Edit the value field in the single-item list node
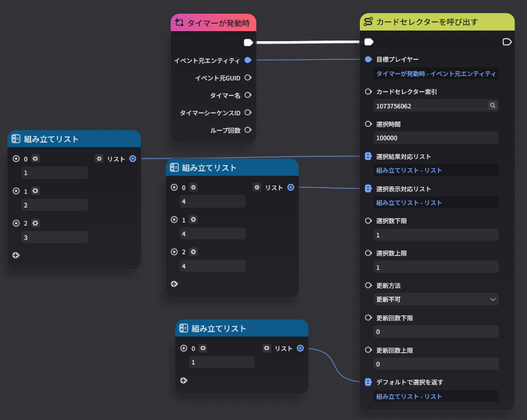527x420 pixels. coord(222,362)
